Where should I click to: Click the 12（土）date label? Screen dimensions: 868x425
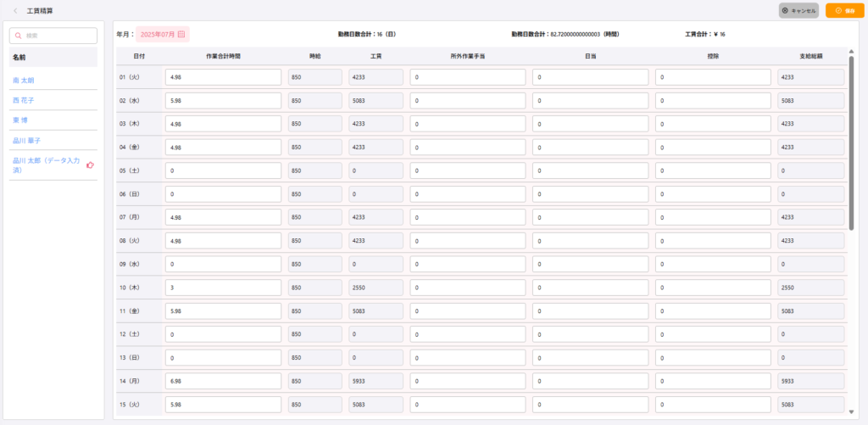click(x=130, y=334)
